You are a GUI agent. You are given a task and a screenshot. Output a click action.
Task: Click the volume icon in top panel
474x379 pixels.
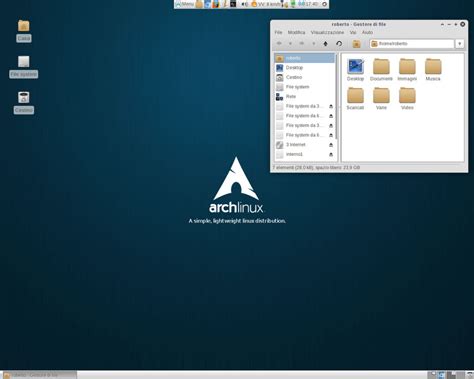coord(244,4)
